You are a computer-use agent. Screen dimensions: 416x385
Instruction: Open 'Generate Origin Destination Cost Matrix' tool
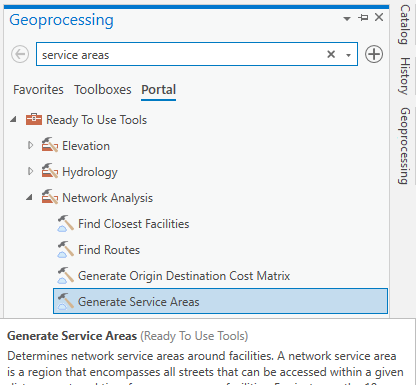pyautogui.click(x=184, y=276)
